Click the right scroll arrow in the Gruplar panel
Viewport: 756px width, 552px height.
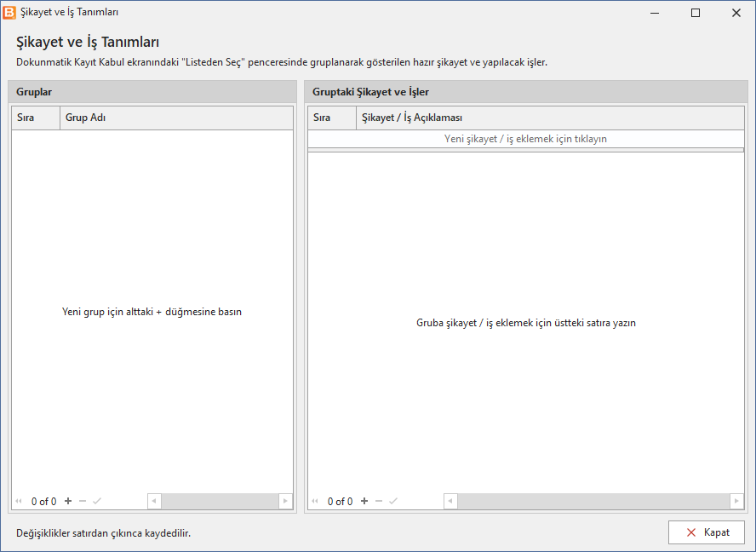click(x=285, y=501)
